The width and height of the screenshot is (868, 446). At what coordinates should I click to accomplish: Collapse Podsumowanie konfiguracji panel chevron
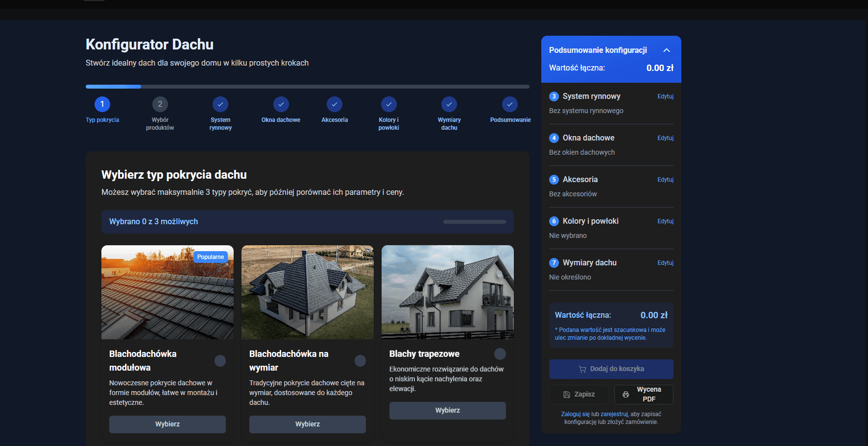(667, 50)
